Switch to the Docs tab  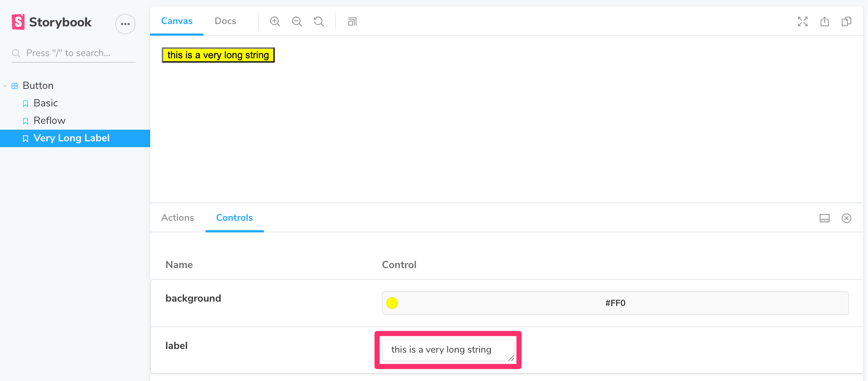click(x=225, y=21)
